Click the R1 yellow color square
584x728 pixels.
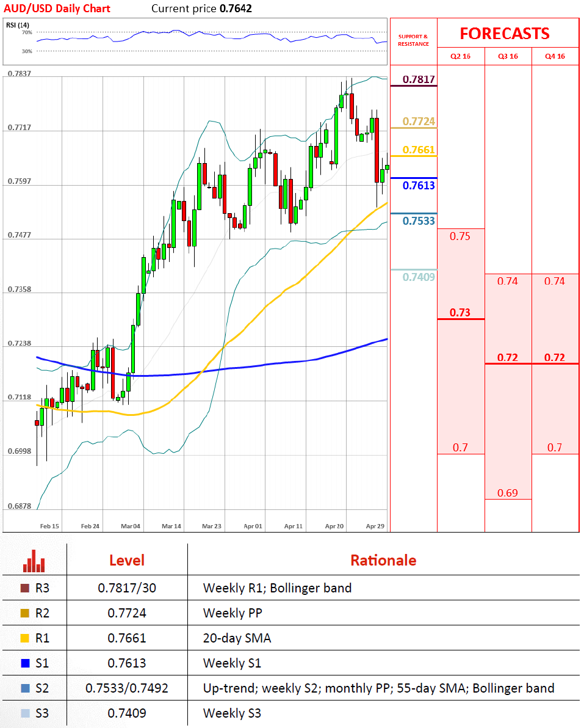click(x=25, y=638)
